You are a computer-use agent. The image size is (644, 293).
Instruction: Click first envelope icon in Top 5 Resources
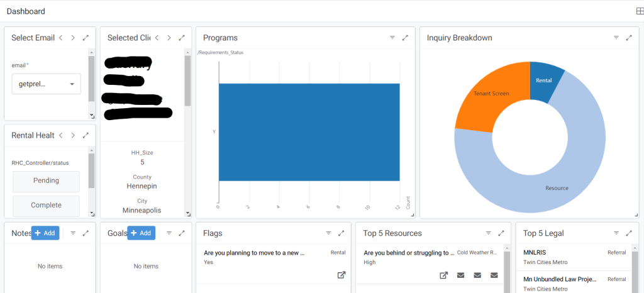tap(461, 275)
